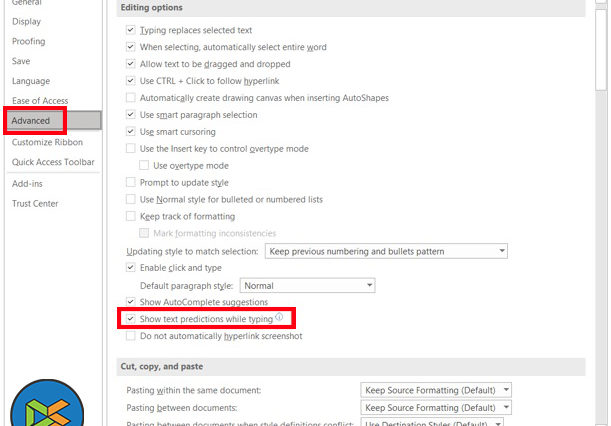Open the Trust Center category
Screen dimensions: 611x426
point(35,204)
